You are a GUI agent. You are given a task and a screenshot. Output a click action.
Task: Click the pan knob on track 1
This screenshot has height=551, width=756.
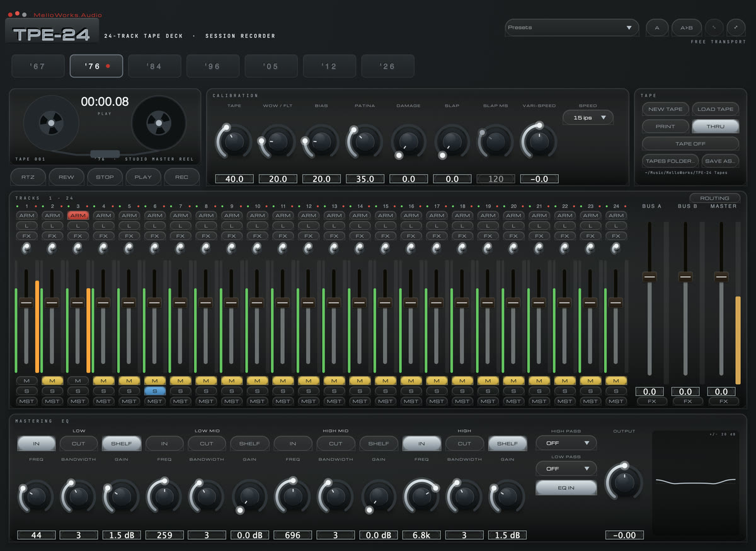click(26, 248)
